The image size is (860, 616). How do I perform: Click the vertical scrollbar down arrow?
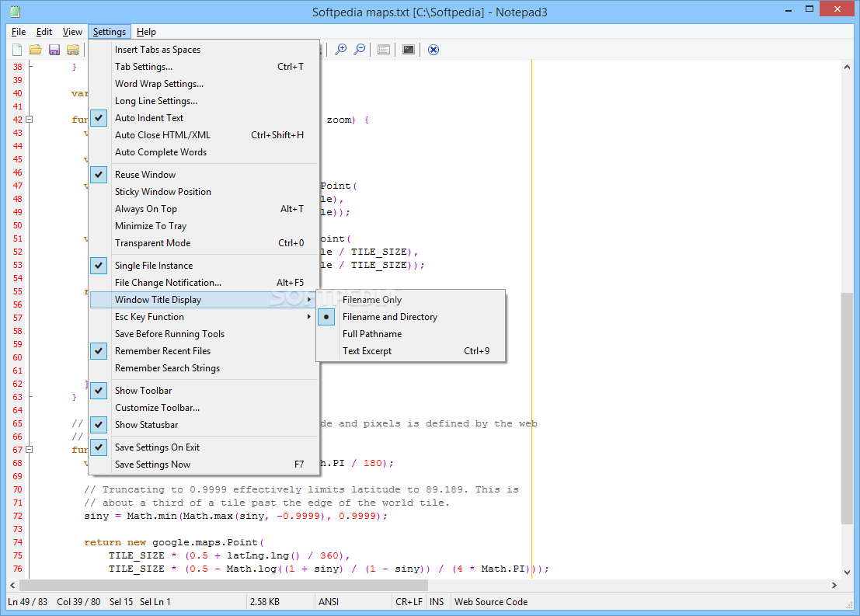pos(847,572)
